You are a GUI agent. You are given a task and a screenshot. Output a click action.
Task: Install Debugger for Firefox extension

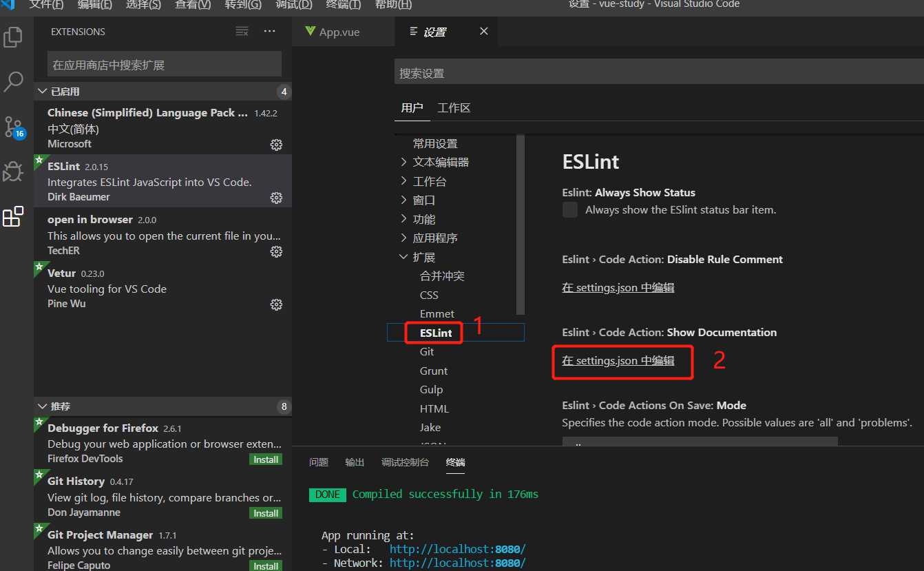point(266,459)
